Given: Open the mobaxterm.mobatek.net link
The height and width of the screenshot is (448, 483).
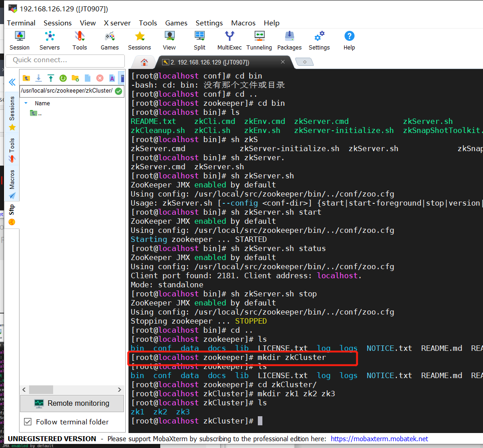Looking at the screenshot, I should pyautogui.click(x=379, y=439).
